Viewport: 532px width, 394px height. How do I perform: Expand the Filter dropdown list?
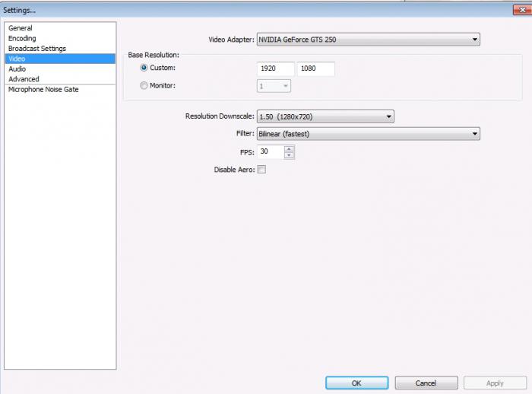(x=368, y=134)
